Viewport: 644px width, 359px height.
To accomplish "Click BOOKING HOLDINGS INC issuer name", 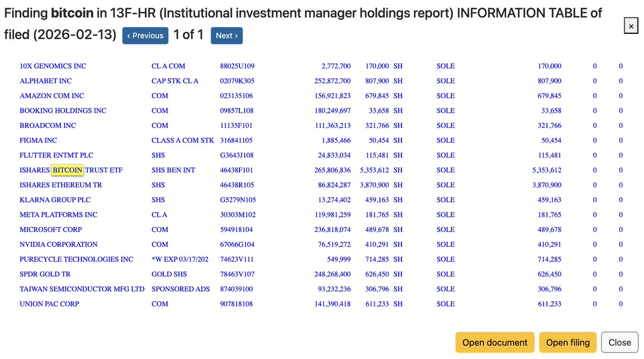I will pos(63,111).
